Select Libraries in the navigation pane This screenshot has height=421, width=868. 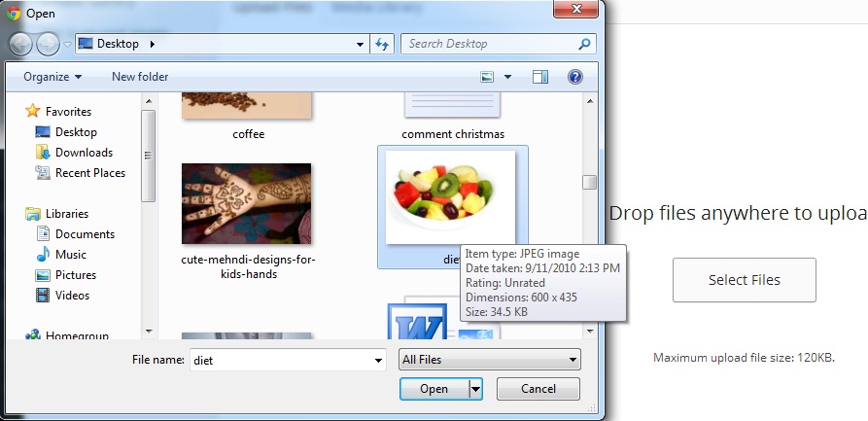[67, 213]
